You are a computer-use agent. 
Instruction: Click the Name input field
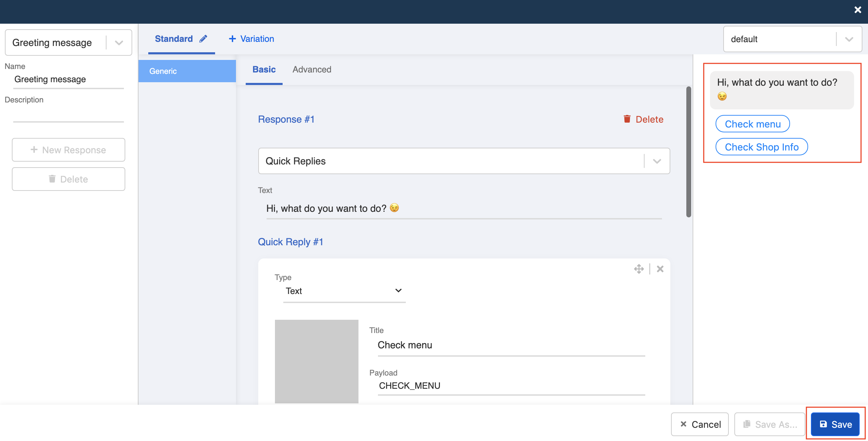coord(69,79)
